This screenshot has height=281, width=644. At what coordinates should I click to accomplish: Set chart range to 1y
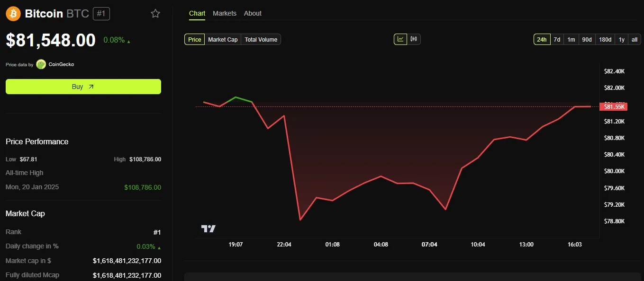coord(621,39)
